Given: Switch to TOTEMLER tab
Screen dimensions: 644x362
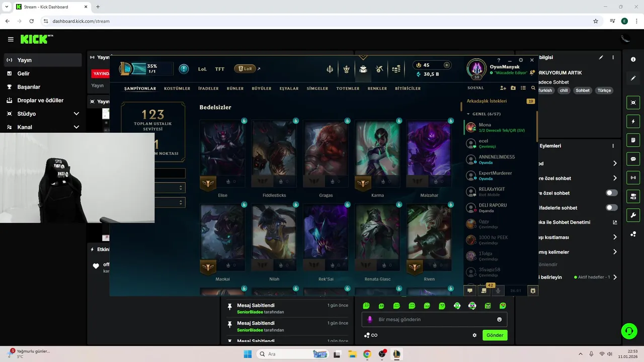Looking at the screenshot, I should coord(348,88).
